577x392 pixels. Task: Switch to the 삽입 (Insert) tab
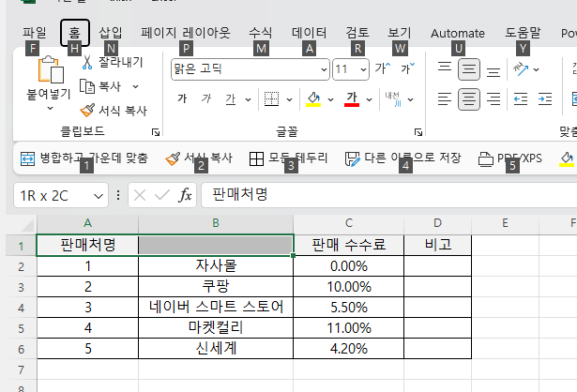point(111,33)
